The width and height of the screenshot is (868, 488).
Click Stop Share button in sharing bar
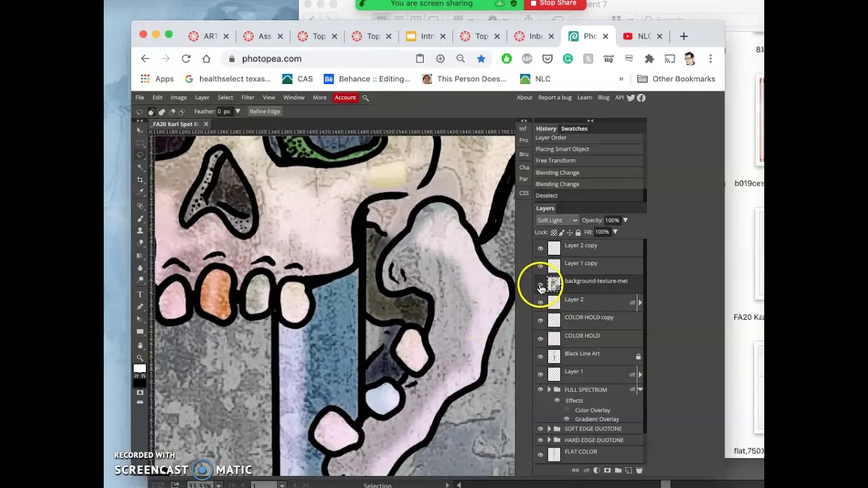(x=553, y=3)
